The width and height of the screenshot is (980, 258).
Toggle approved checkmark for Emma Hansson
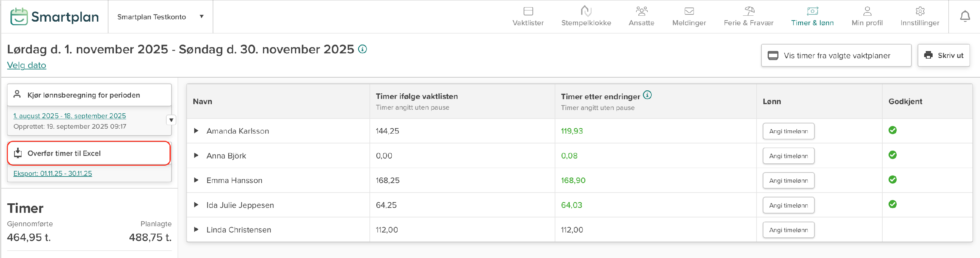tap(892, 179)
